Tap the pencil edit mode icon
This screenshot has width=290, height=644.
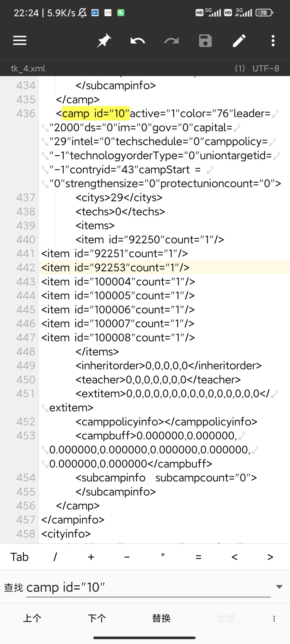click(x=239, y=41)
